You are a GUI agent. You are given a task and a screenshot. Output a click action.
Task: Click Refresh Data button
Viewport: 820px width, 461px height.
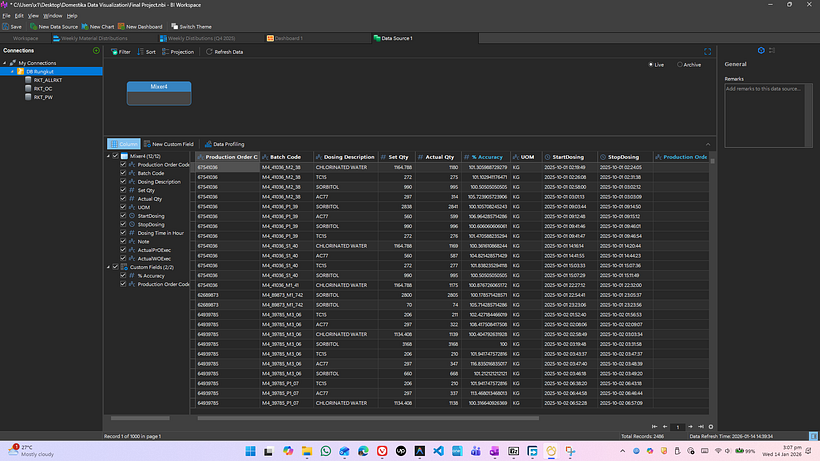[224, 52]
